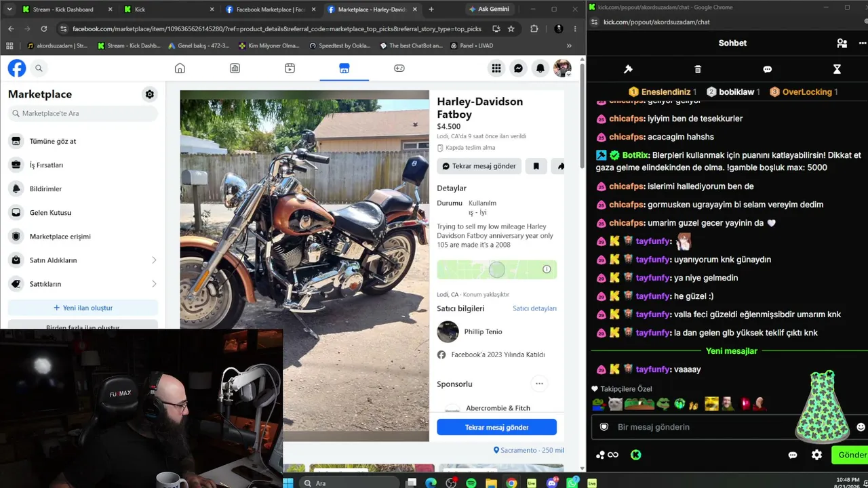Switch to Facebook Marketplace tab
This screenshot has width=868, height=488.
point(270,9)
